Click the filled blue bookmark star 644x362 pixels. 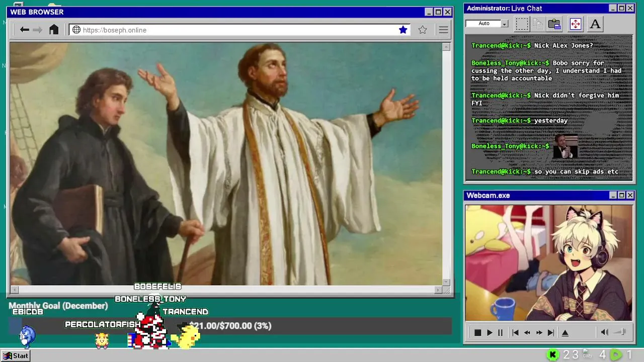pos(403,30)
